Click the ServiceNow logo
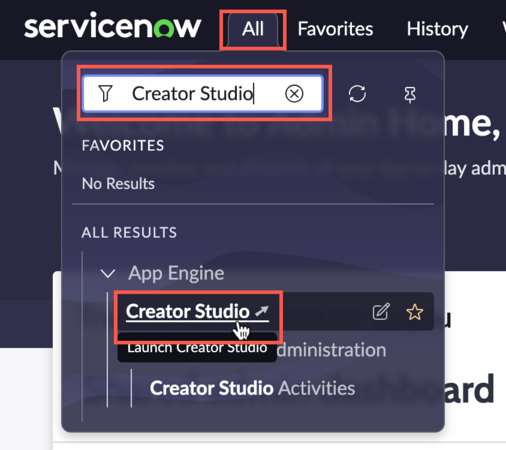 [x=113, y=26]
